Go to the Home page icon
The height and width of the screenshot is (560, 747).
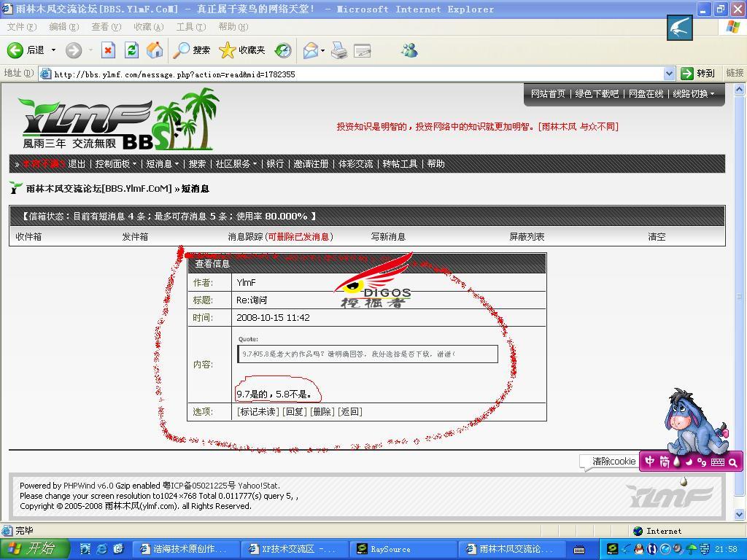(x=155, y=50)
